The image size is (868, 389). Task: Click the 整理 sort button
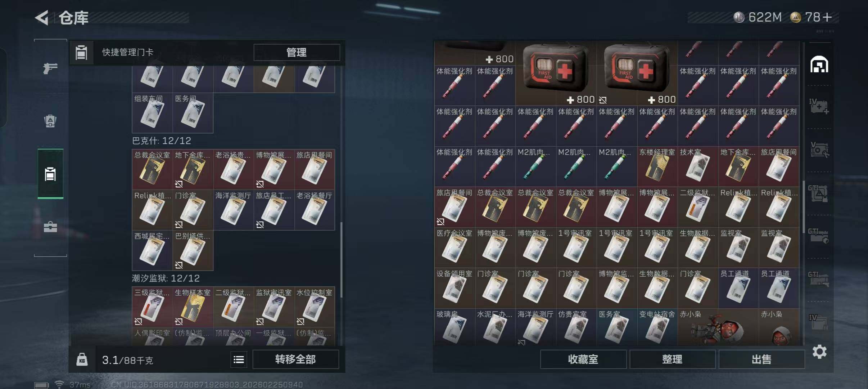[672, 359]
